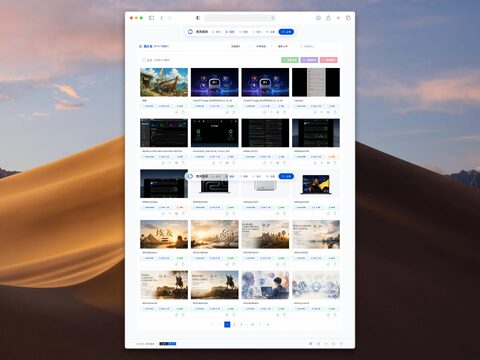Go to page 3 in the pagination
Screen dimensions: 480x360
[x=242, y=324]
